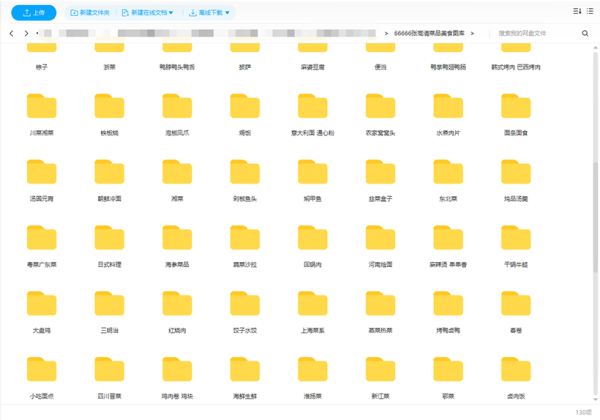Expand the 离线下载 dropdown menu
Image resolution: width=600 pixels, height=420 pixels.
(x=209, y=13)
